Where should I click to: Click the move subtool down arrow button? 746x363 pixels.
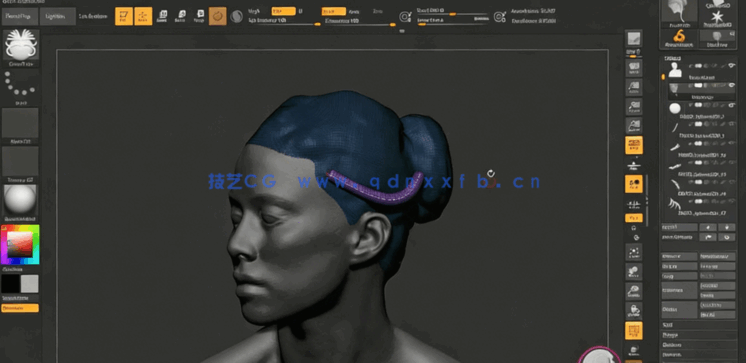point(727,237)
